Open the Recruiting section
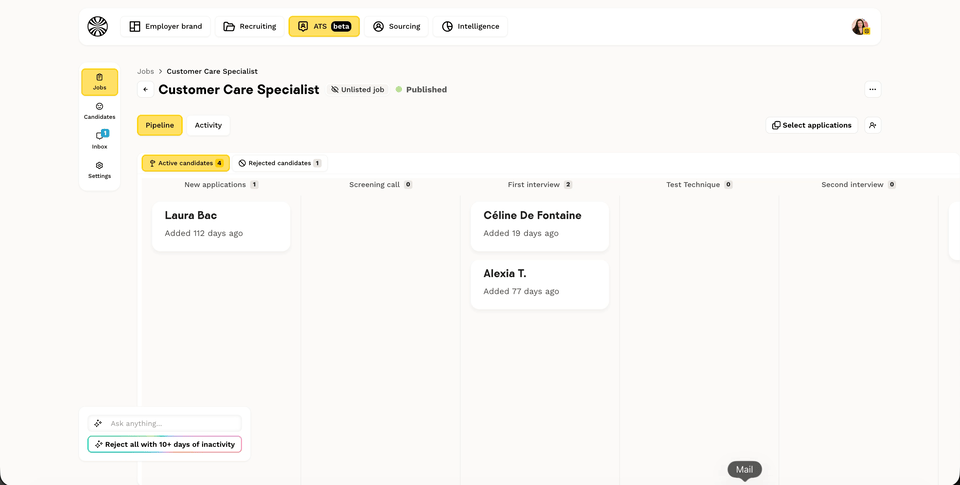 (249, 26)
